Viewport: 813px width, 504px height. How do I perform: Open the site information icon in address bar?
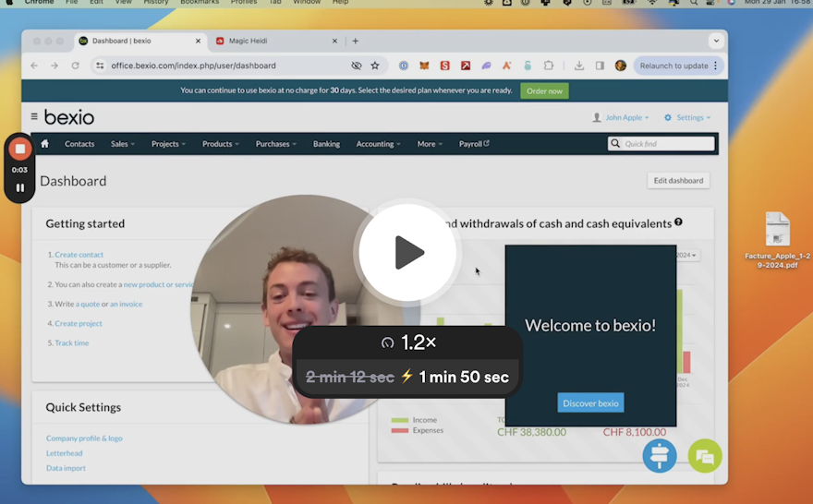pyautogui.click(x=100, y=66)
